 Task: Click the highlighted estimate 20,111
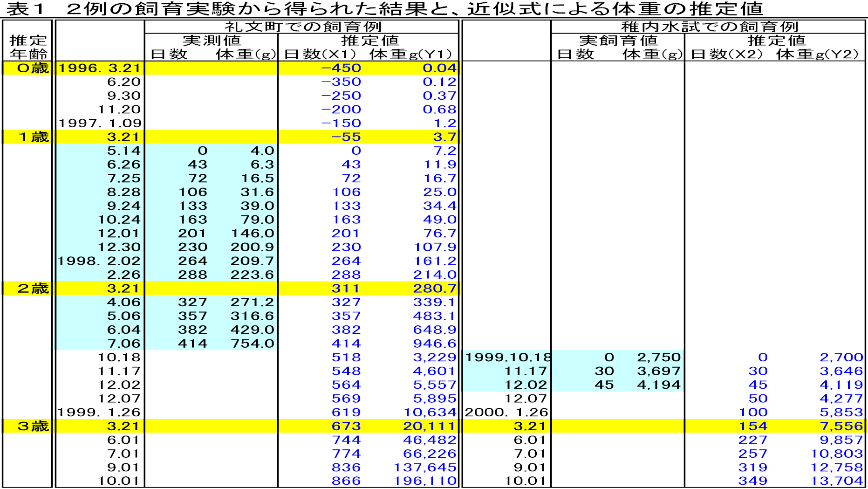click(x=429, y=426)
